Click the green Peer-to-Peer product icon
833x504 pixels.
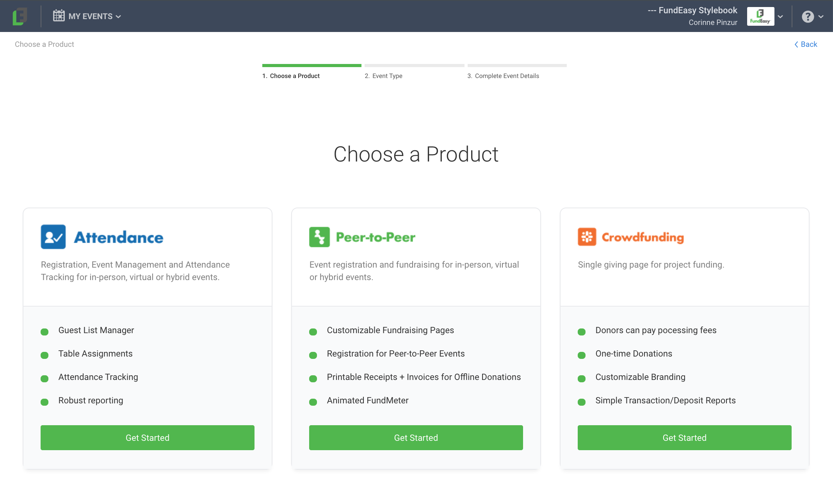319,237
